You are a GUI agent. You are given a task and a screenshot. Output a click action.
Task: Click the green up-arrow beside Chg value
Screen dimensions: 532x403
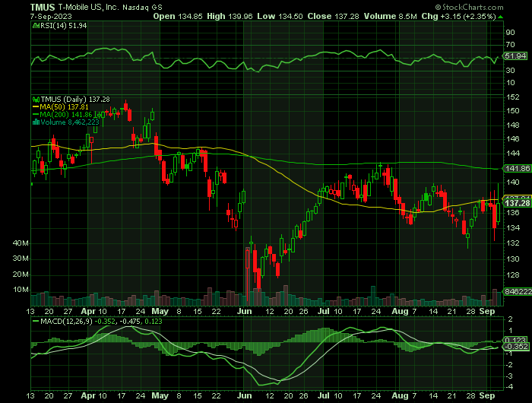[x=501, y=17]
